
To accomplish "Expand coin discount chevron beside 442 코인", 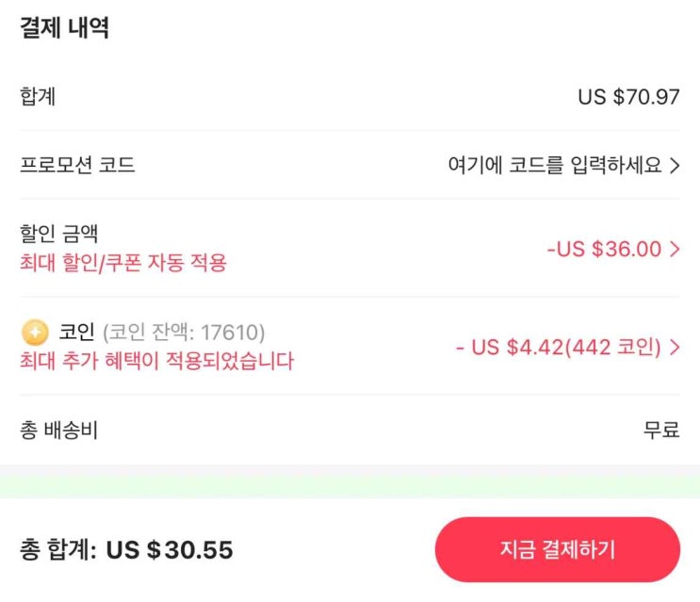I will tap(674, 348).
